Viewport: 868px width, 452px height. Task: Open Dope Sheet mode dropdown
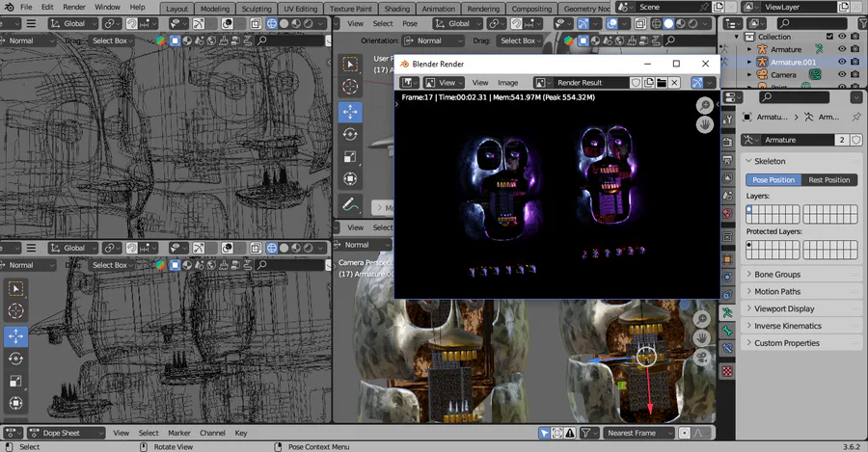[x=66, y=433]
